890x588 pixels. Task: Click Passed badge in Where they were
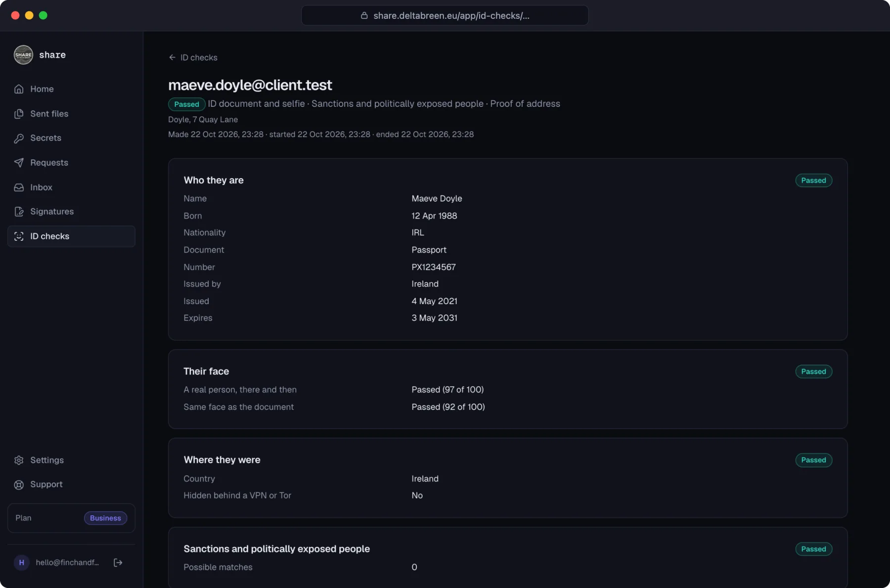(x=813, y=460)
